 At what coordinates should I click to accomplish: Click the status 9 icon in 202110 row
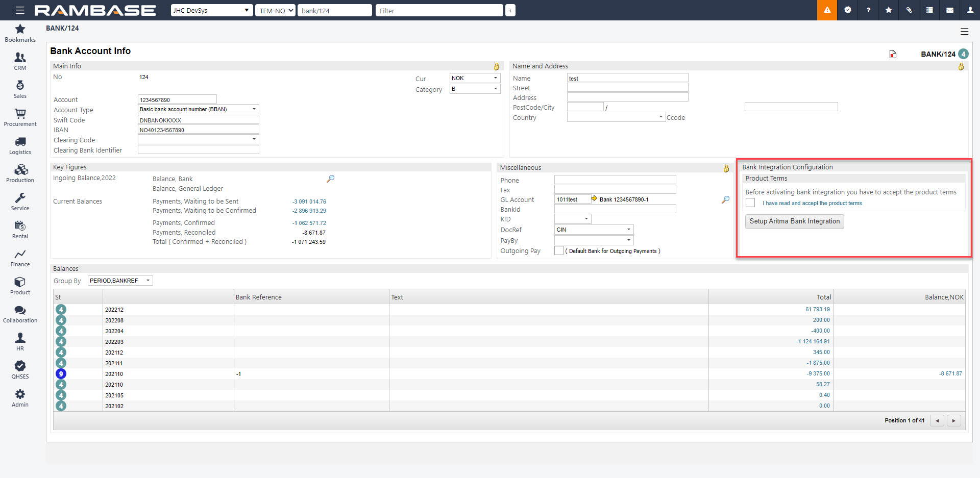tap(61, 374)
